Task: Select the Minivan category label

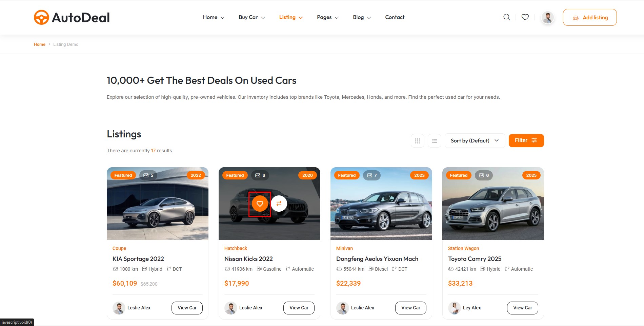Action: click(x=344, y=249)
